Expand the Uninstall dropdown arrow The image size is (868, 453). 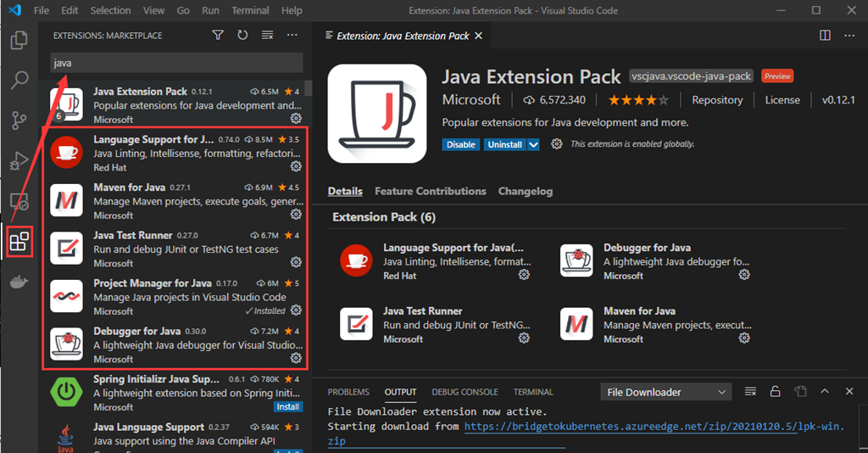tap(533, 144)
